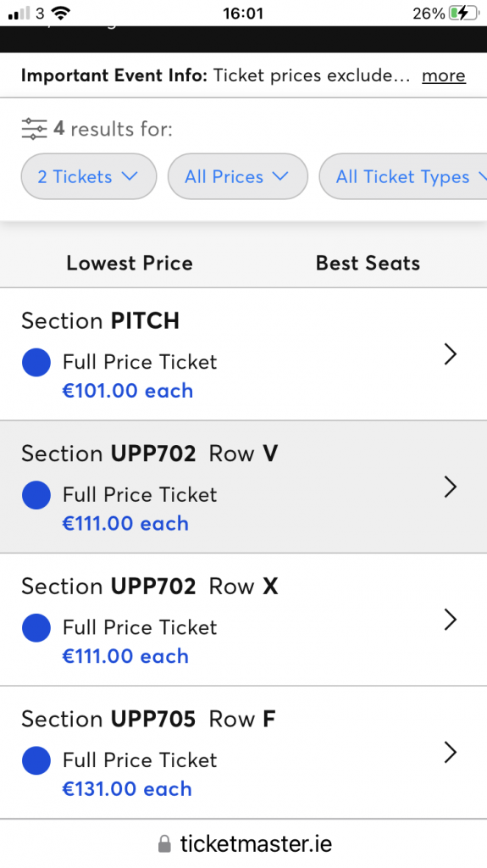The width and height of the screenshot is (487, 868).
Task: Tap the blue dot for PITCH ticket
Action: (36, 362)
